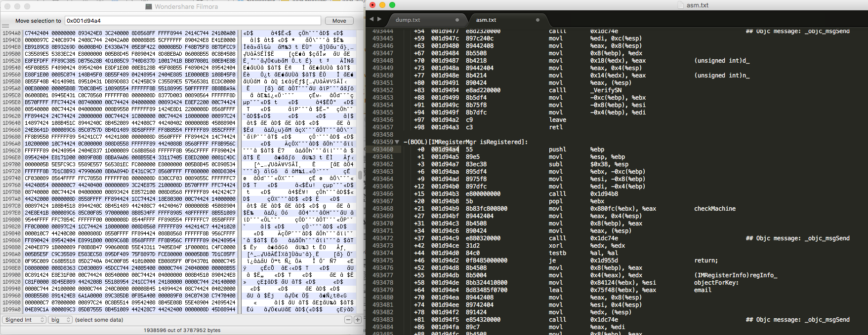Click the unsaved dot on asm.txt tab
The height and width of the screenshot is (335, 868).
(x=537, y=20)
